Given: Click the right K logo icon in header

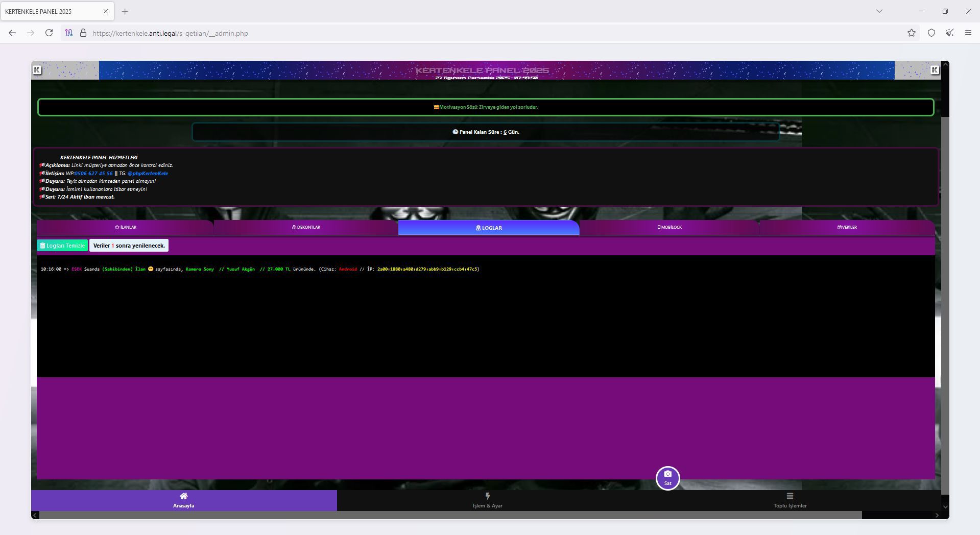Looking at the screenshot, I should 935,70.
